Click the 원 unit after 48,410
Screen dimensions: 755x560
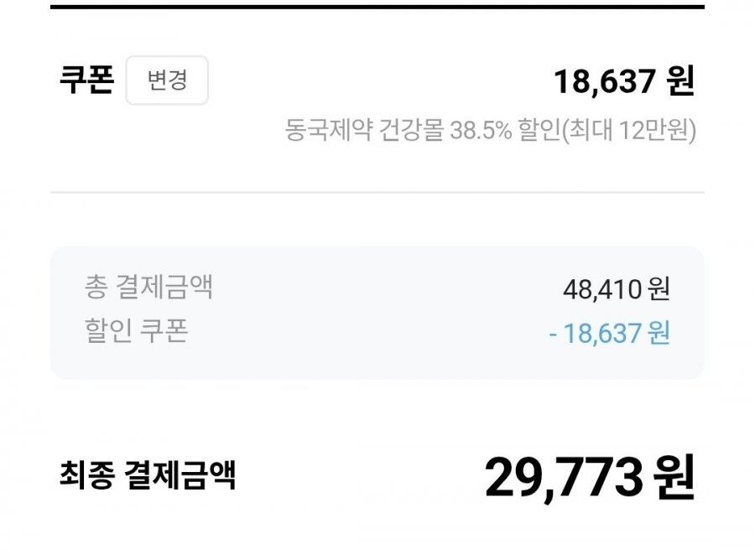[659, 290]
